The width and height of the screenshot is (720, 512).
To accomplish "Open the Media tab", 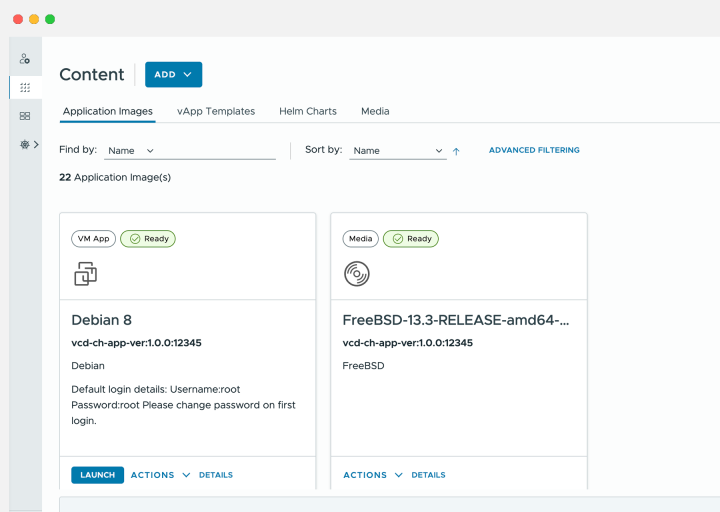I will pos(375,111).
